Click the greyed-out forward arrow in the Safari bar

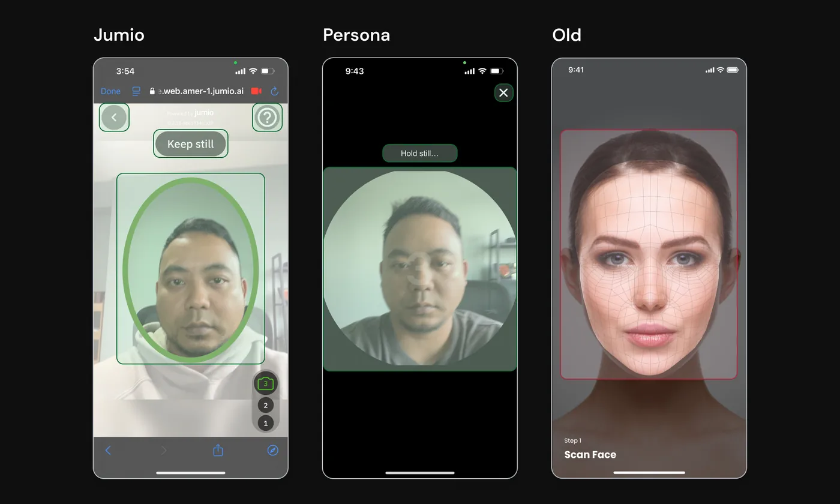pos(163,450)
